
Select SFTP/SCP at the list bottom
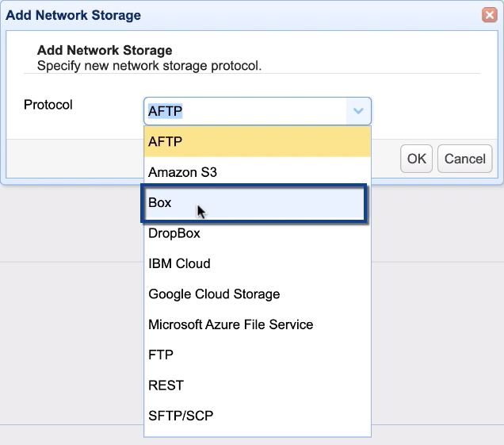tap(257, 416)
